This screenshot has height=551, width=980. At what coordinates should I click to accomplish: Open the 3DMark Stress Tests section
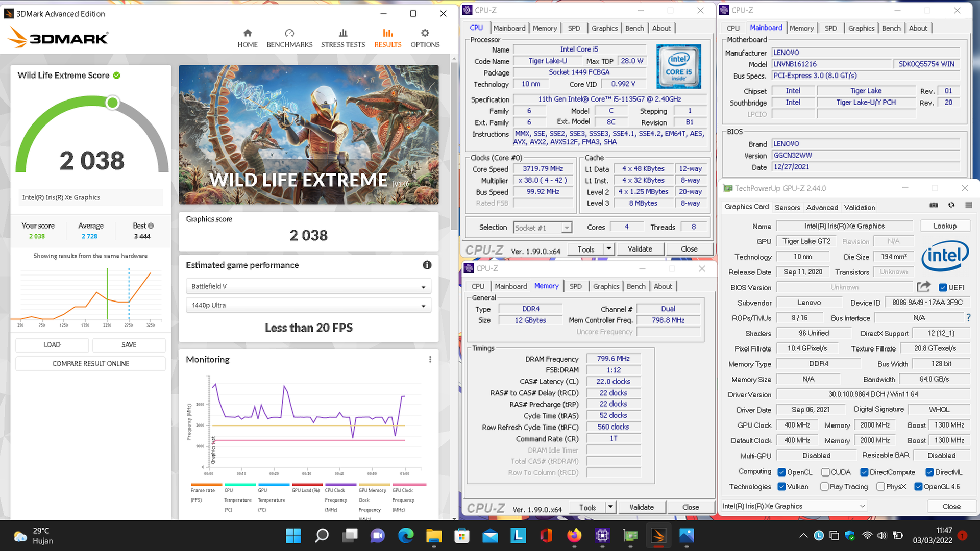coord(343,38)
